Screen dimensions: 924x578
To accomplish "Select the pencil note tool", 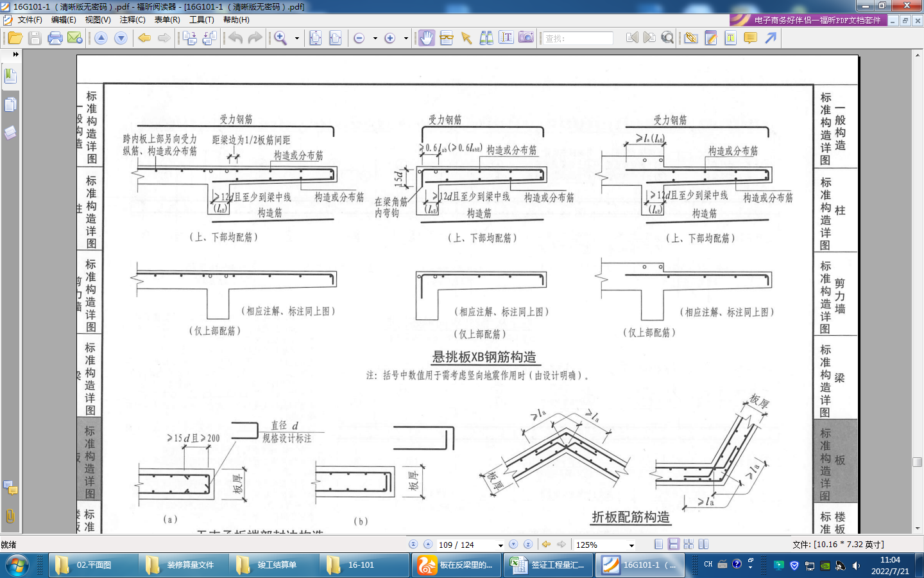I will (x=711, y=38).
